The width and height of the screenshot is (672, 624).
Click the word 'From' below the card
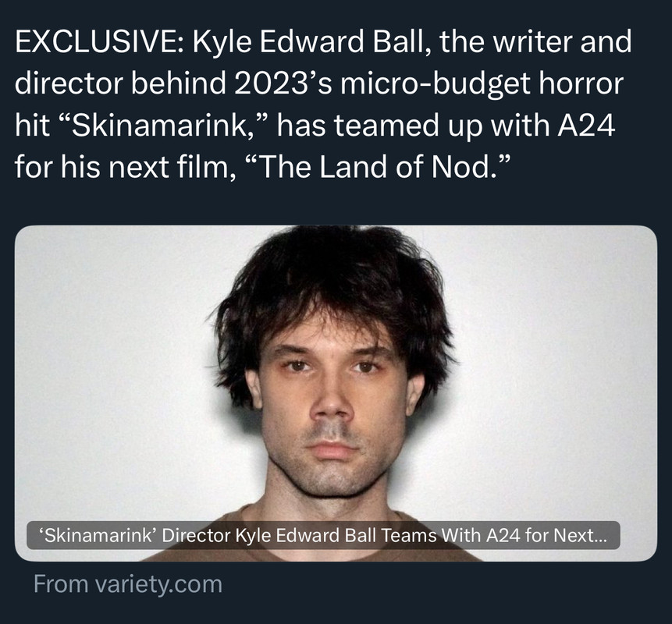point(60,584)
